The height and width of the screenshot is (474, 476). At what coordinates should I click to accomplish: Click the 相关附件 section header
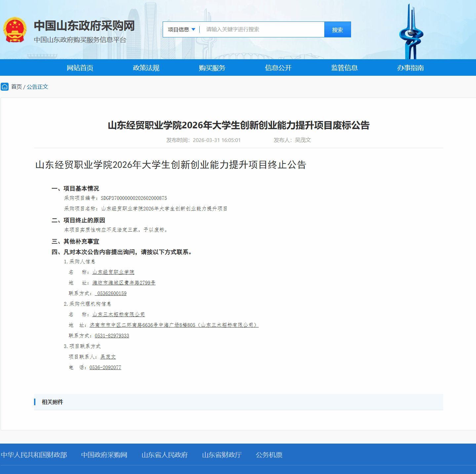point(52,402)
